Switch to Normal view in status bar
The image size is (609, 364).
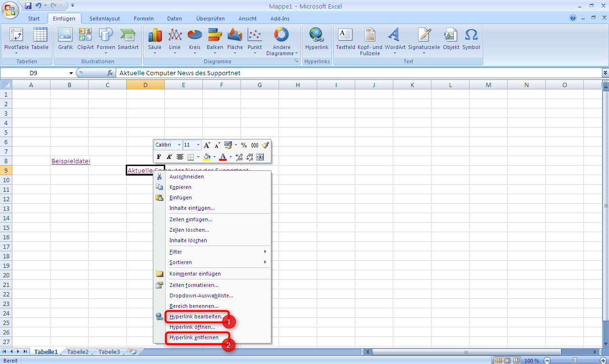point(499,361)
